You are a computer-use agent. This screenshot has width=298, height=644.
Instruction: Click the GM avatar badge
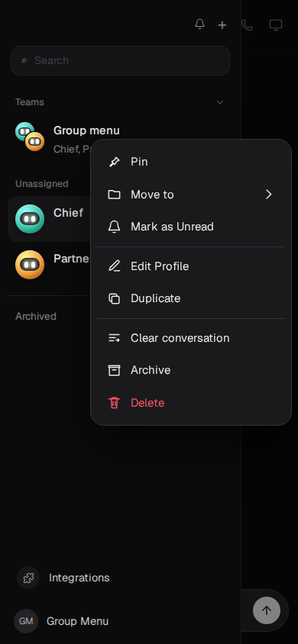pos(26,621)
